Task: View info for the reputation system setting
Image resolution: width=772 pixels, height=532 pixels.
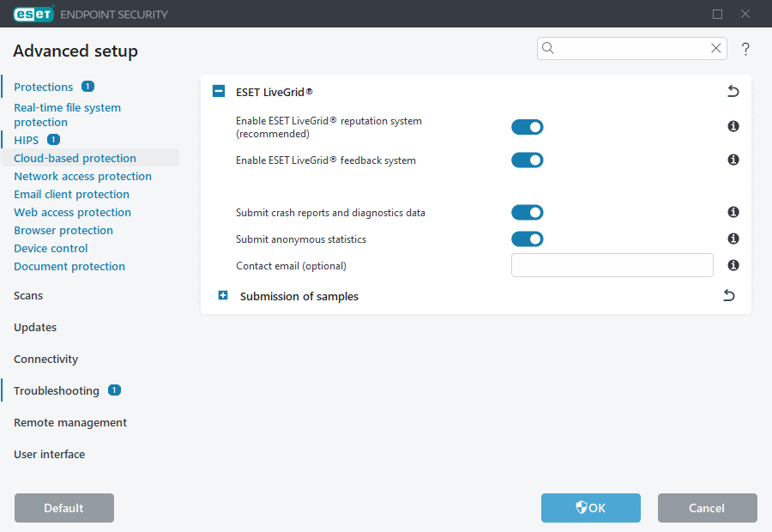Action: click(733, 126)
